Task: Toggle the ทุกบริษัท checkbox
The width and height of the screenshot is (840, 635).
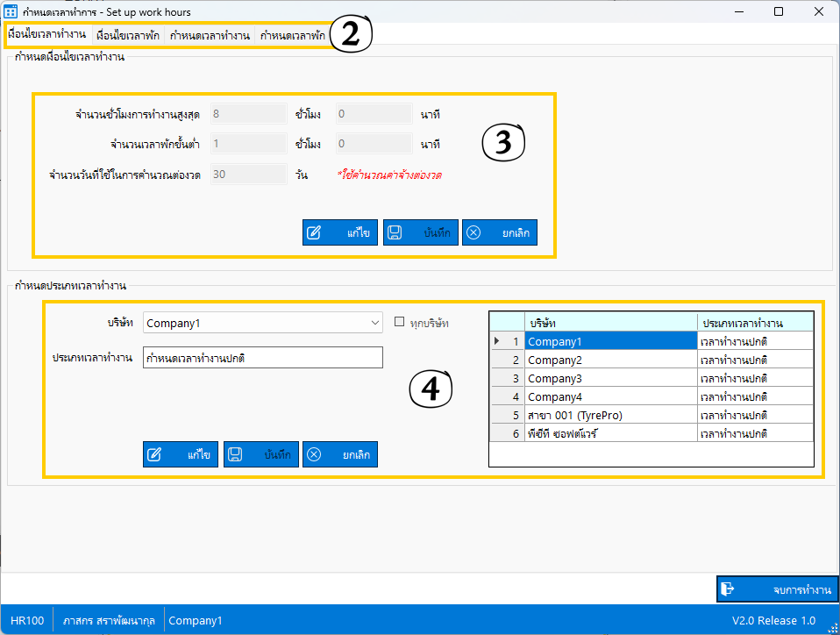Action: 400,323
